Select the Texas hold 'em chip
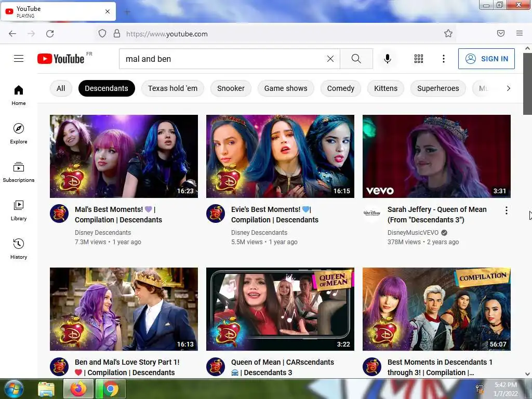This screenshot has width=532, height=399. coord(172,88)
